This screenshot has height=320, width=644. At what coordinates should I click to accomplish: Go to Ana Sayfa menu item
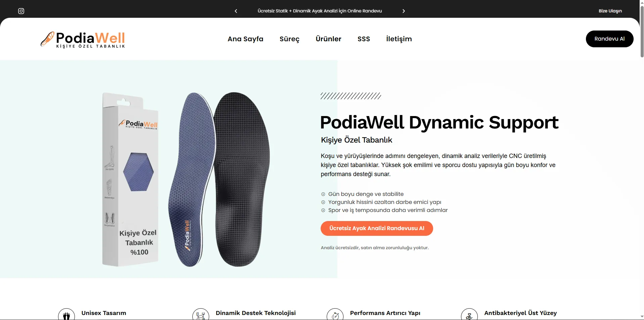pyautogui.click(x=245, y=39)
